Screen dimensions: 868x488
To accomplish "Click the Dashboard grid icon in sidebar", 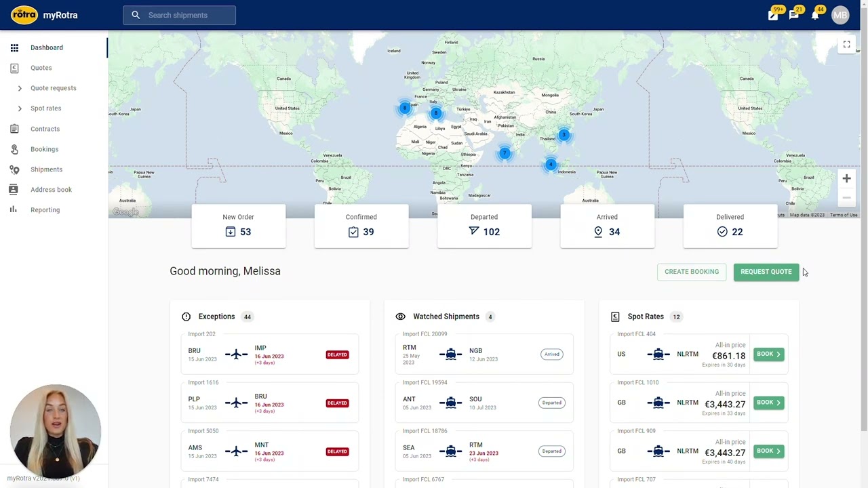I will coord(14,47).
